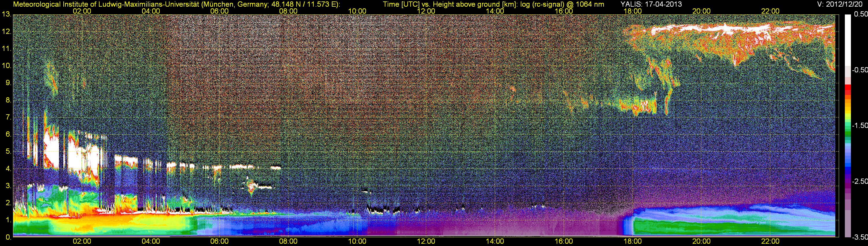The height and width of the screenshot is (246, 868).
Task: Click the -2.50 color scale label
Action: pyautogui.click(x=860, y=181)
